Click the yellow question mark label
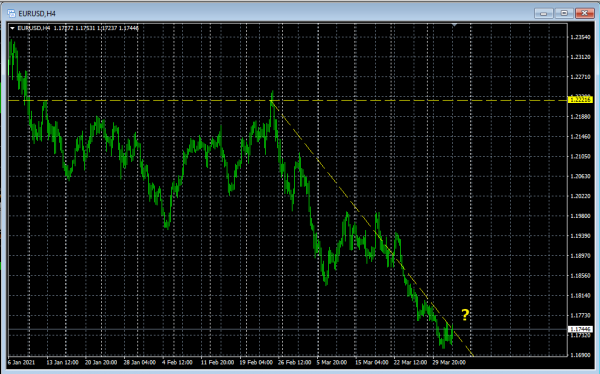The image size is (600, 374). pyautogui.click(x=465, y=315)
